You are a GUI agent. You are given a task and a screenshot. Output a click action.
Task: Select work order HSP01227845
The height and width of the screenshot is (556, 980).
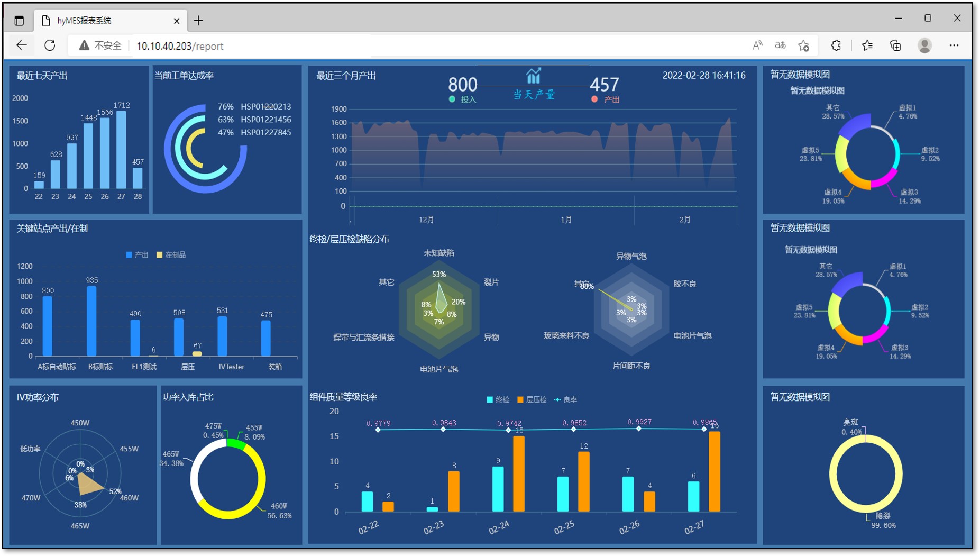coord(265,132)
